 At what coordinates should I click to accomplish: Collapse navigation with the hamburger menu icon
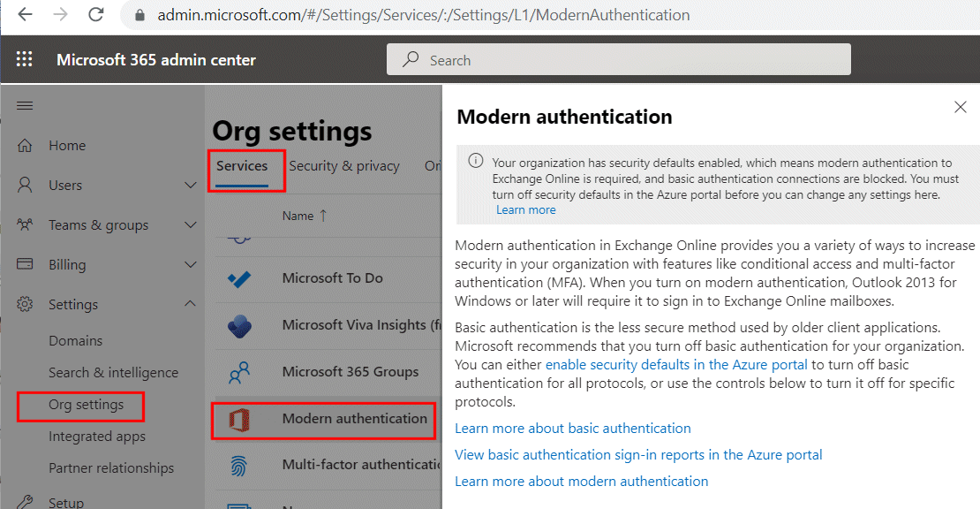[25, 106]
